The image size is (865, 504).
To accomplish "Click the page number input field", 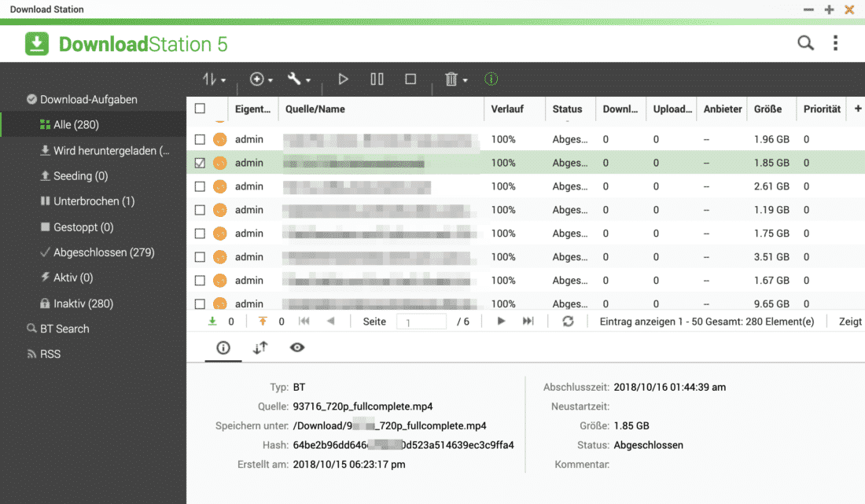I will (x=421, y=322).
